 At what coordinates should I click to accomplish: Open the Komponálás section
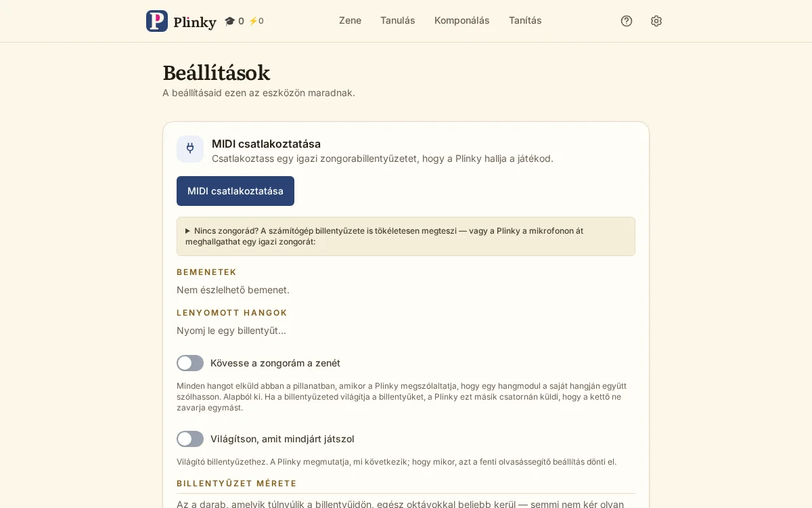[x=462, y=20]
